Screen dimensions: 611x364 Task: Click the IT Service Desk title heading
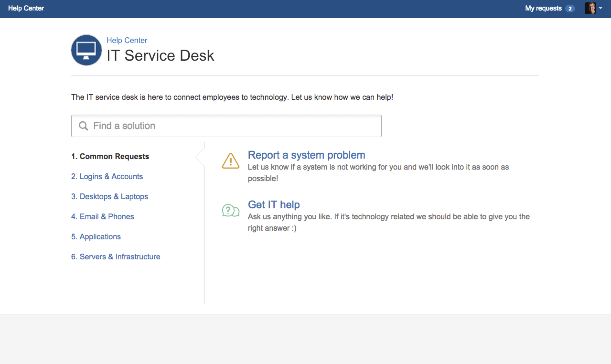[161, 55]
